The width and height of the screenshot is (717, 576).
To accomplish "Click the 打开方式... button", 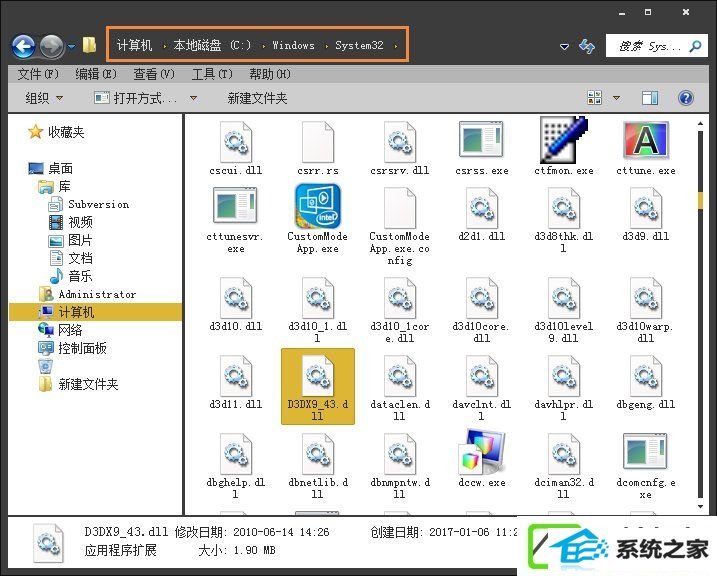I will (136, 98).
